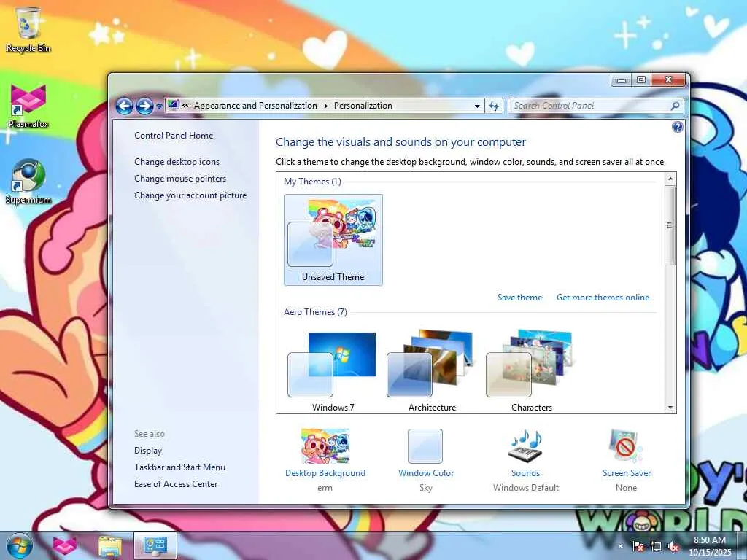Viewport: 747px width, 560px height.
Task: Click the theme list scrollbar thumb
Action: click(x=670, y=225)
